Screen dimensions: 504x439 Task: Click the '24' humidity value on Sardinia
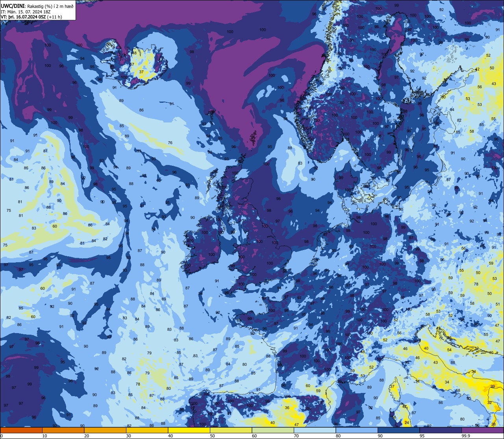coord(407,422)
